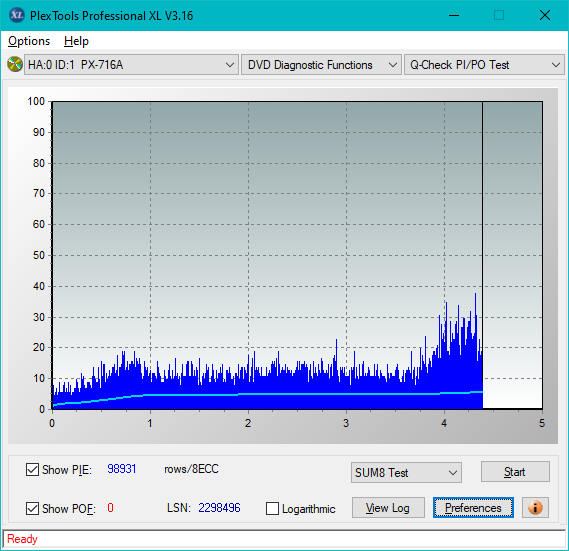
Task: Enable the Logarithmic scale checkbox
Action: coord(272,508)
